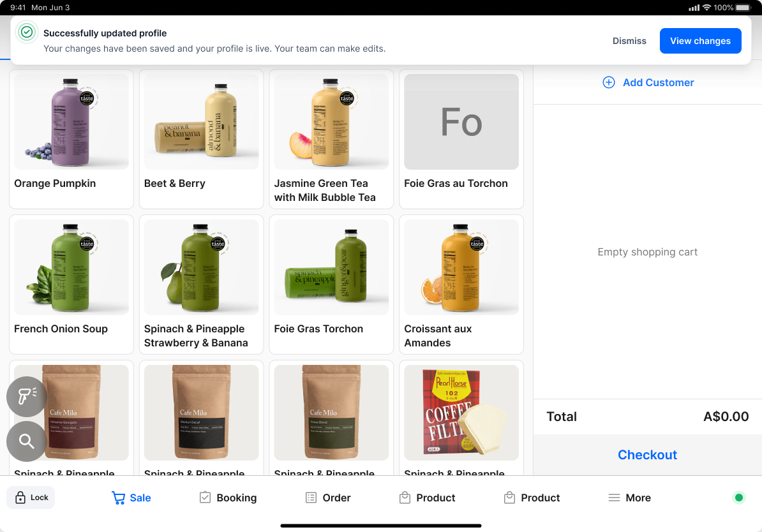The image size is (762, 532).
Task: Tap the Booking calendar check icon
Action: tap(205, 498)
